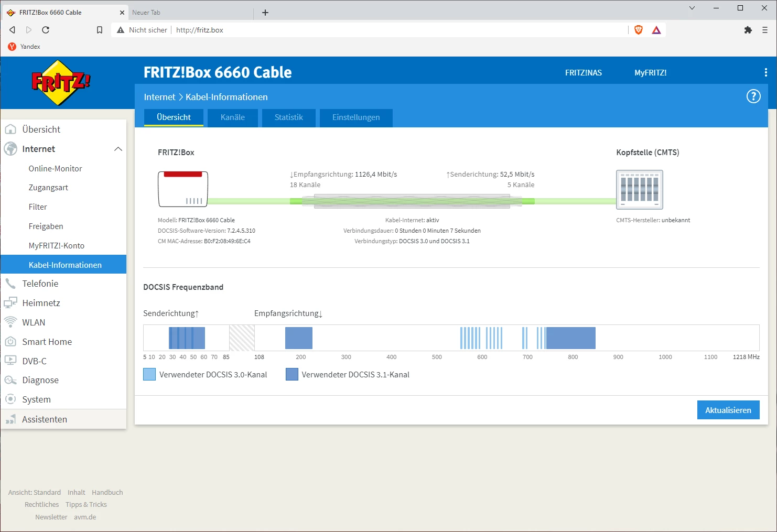Image resolution: width=777 pixels, height=532 pixels.
Task: Open the MyFRITZ! header link
Action: click(x=651, y=73)
